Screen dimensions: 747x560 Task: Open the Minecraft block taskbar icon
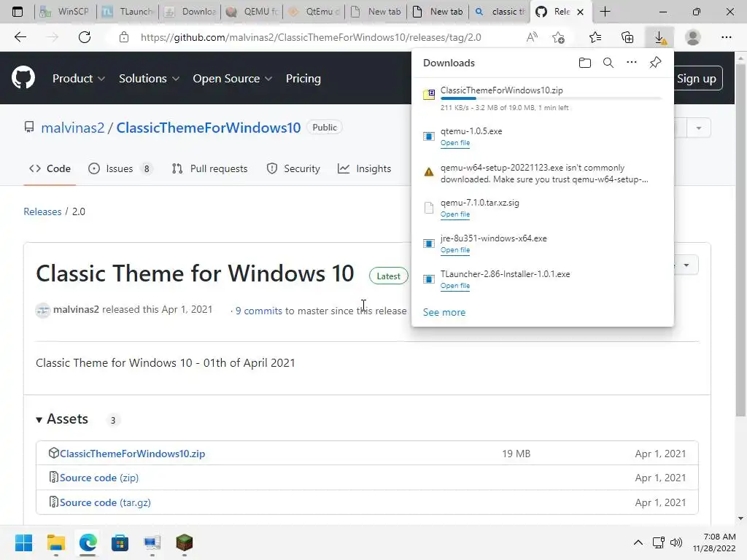pyautogui.click(x=185, y=542)
